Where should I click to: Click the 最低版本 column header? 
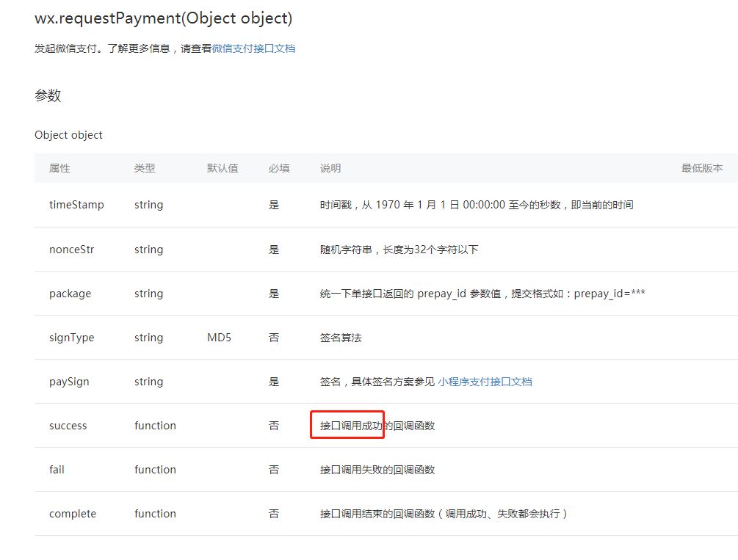(702, 168)
